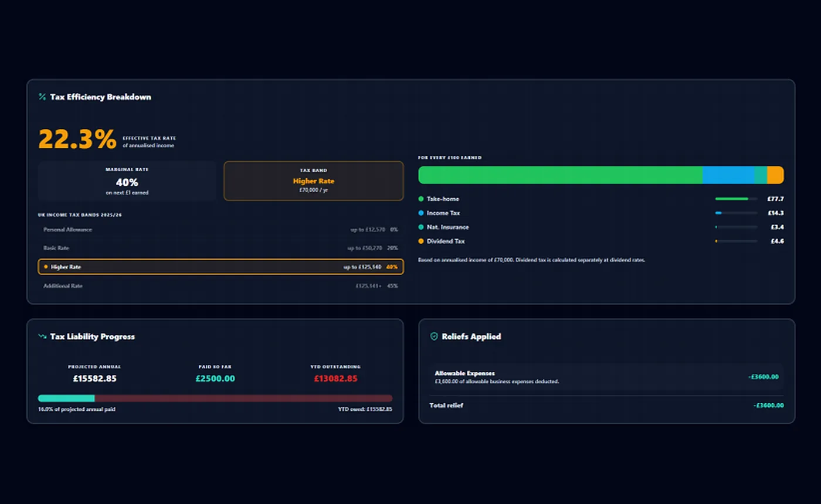Click the orange bullet in the Higher Rate row
Viewport: 821px width, 504px height.
point(46,267)
